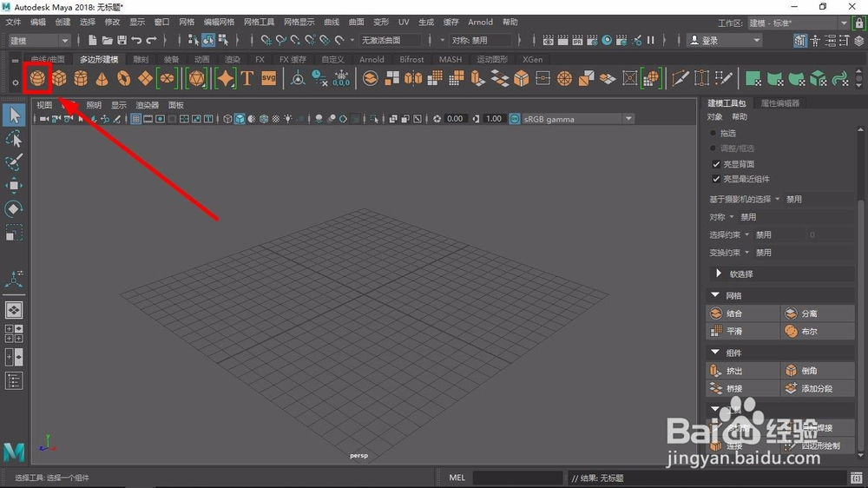Open the 建模 menu set dropdown
This screenshot has height=488, width=868.
[x=39, y=41]
